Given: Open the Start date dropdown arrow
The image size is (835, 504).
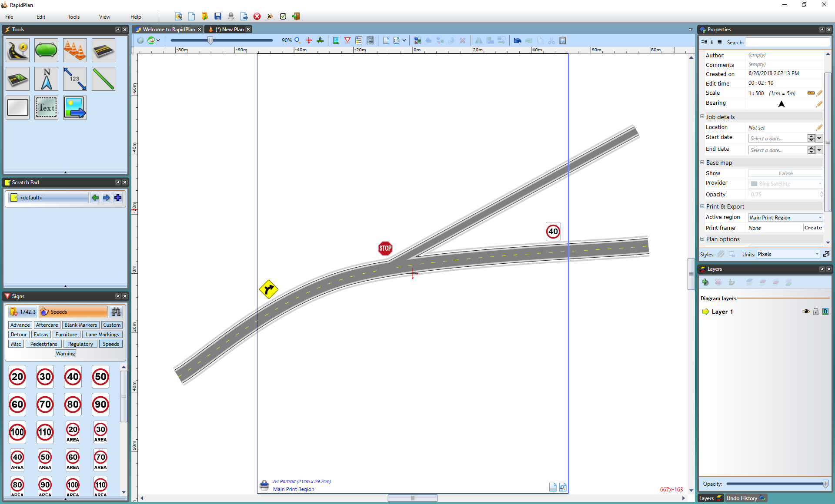Looking at the screenshot, I should (819, 138).
